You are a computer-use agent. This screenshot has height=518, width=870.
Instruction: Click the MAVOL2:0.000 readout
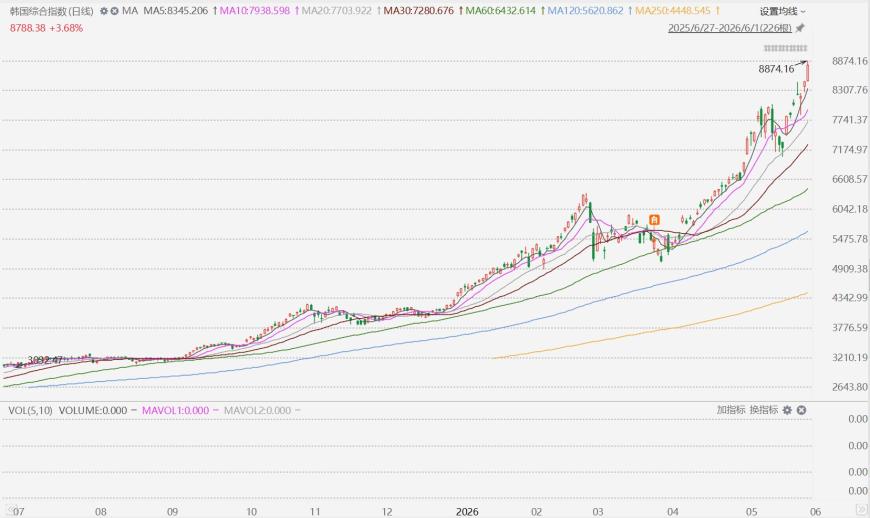(257, 410)
